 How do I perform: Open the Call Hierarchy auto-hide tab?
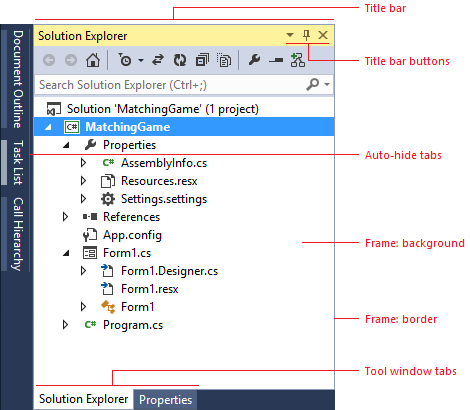click(x=14, y=234)
